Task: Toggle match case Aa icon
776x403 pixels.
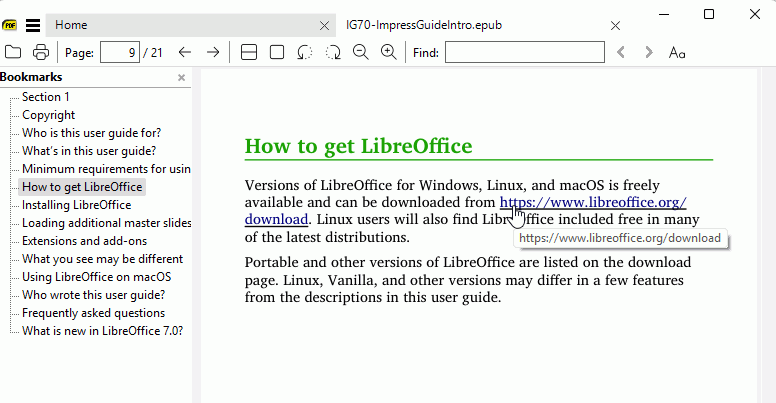Action: click(677, 52)
